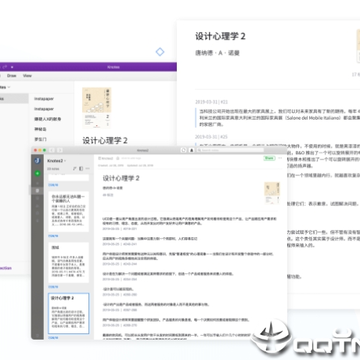
Task: Select the first Instapaper page in OneNote
Action: 44,99
